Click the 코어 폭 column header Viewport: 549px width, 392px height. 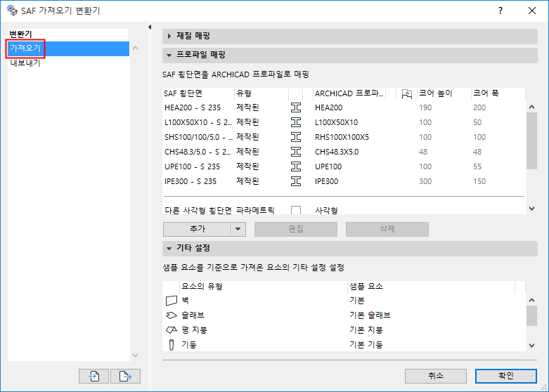click(498, 93)
